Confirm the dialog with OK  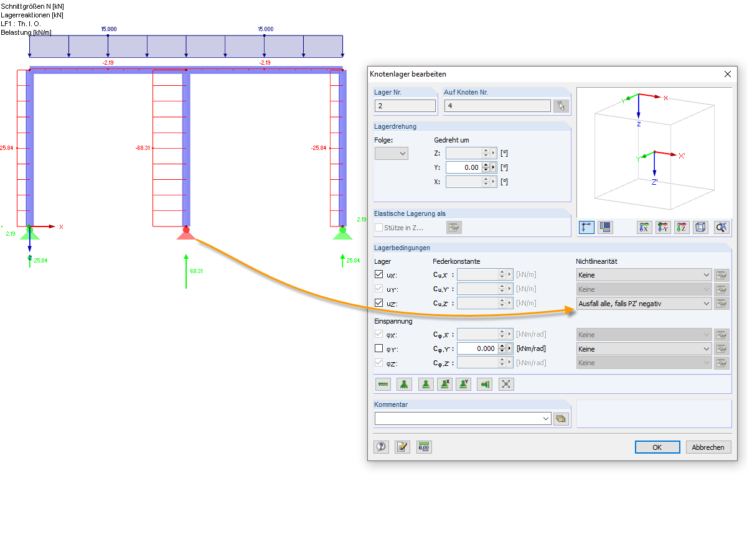[657, 447]
